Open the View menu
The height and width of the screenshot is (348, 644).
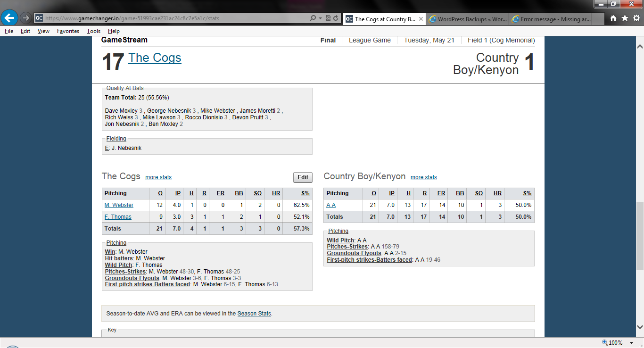click(x=43, y=31)
